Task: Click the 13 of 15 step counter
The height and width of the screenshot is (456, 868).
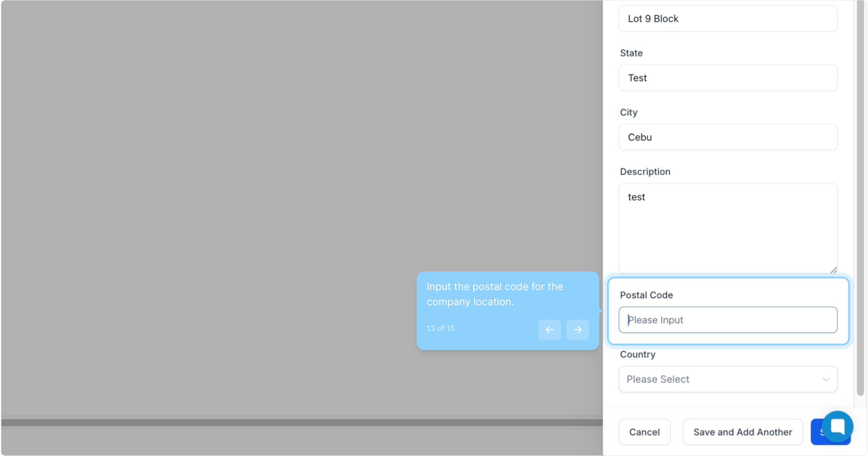Action: pyautogui.click(x=440, y=328)
